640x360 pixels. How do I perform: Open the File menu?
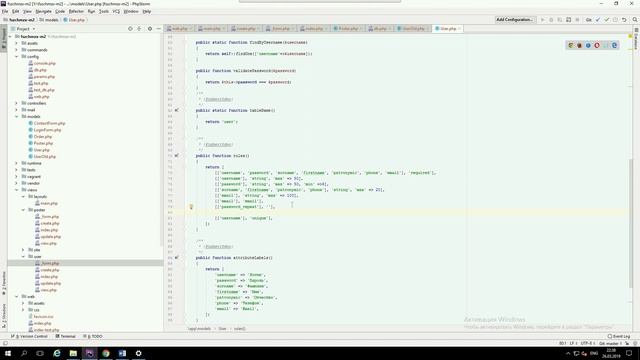pos(5,11)
